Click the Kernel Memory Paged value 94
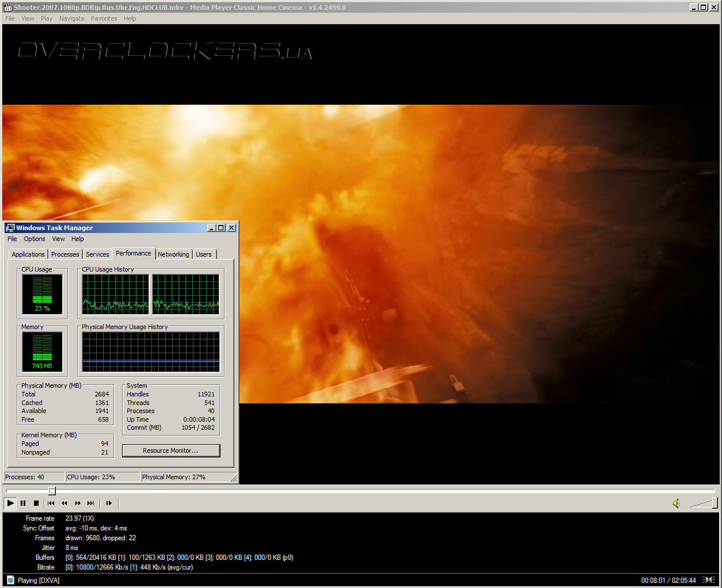The image size is (722, 588). coord(105,444)
